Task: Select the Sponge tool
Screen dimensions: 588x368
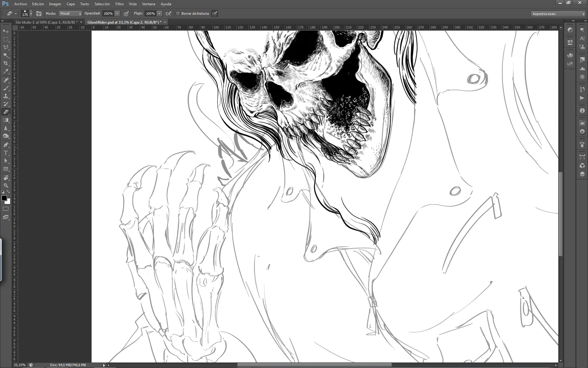Action: click(x=6, y=136)
